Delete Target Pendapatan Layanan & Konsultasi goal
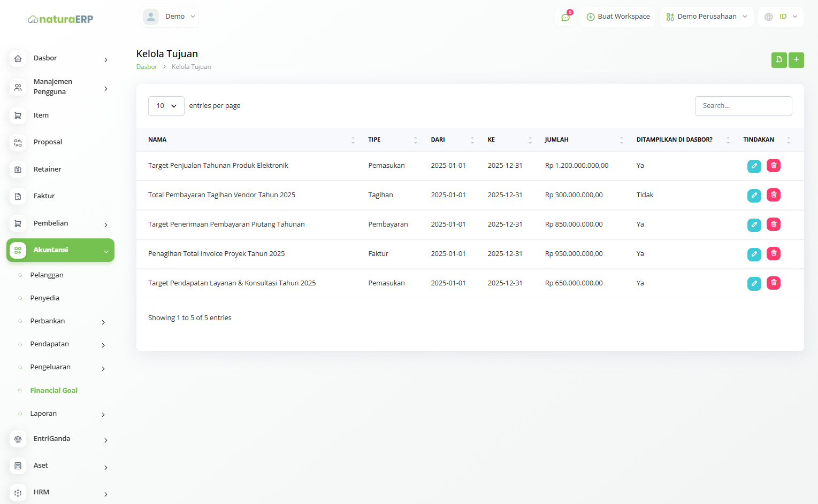818x504 pixels. (774, 283)
